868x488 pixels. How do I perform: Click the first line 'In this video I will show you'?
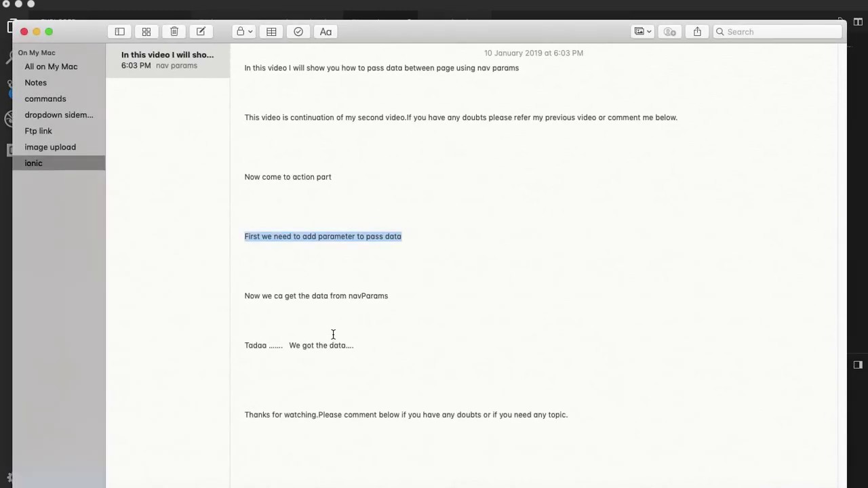(382, 68)
